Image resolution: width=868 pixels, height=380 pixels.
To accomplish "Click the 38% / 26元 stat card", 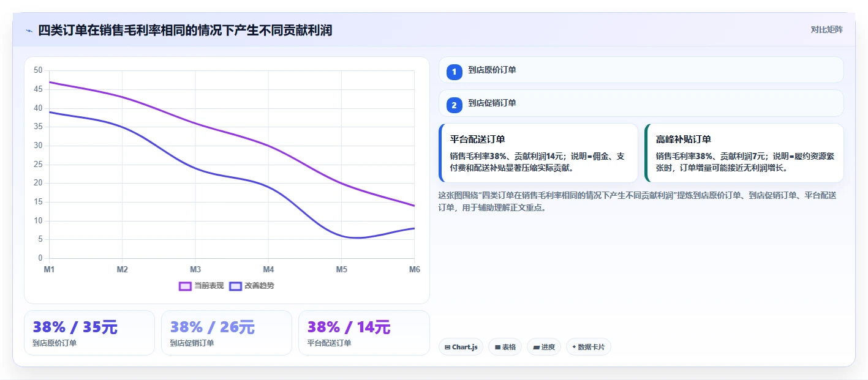I will pos(227,333).
